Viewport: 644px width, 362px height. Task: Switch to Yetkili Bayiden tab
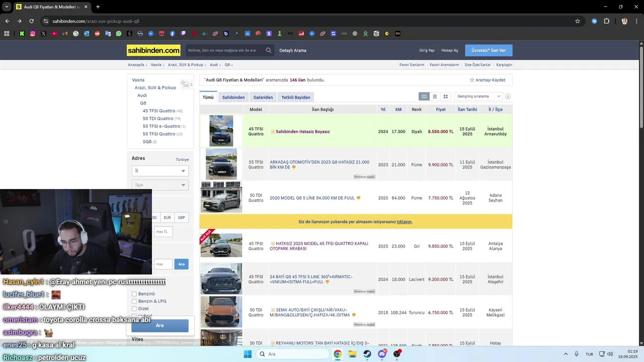coord(296,97)
